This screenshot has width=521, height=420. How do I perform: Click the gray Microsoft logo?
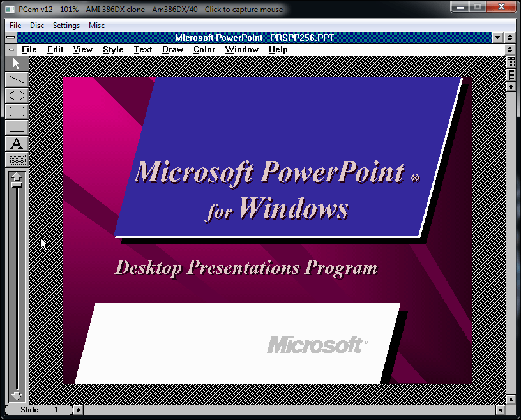click(317, 345)
